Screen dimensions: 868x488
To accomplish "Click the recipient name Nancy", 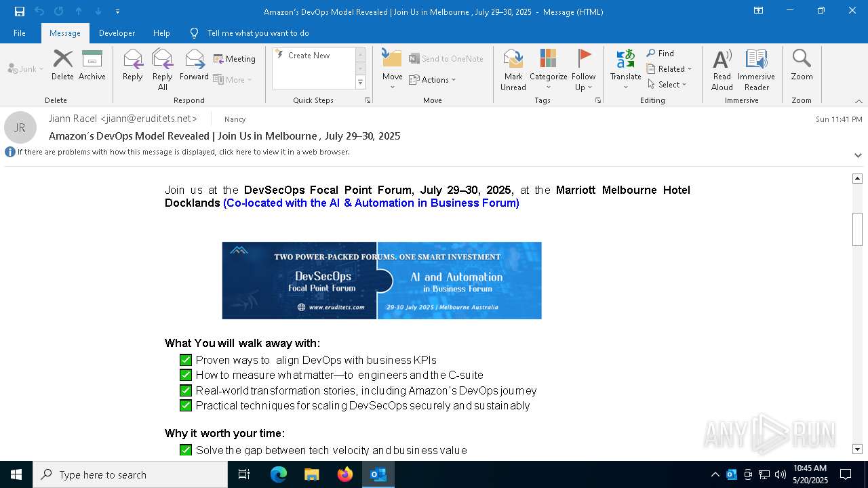I will click(x=235, y=119).
